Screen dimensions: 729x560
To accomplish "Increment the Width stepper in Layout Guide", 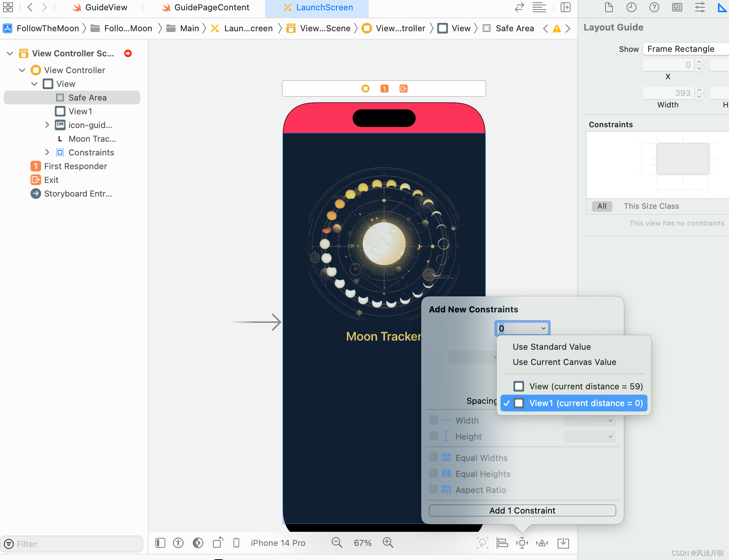I will coord(699,90).
